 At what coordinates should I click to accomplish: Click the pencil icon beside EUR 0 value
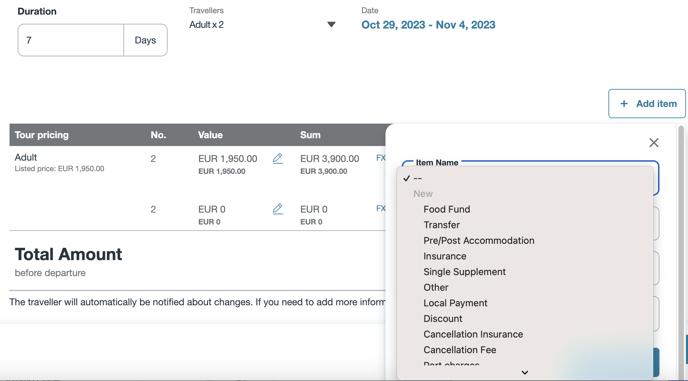pos(278,209)
